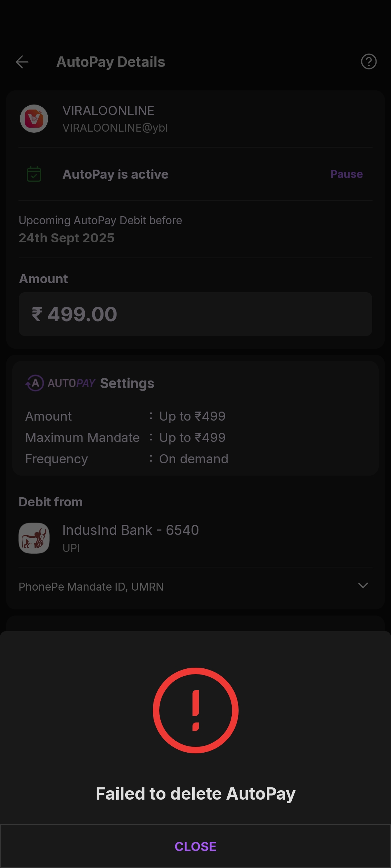Tap the Frequency On demand row
This screenshot has width=391, height=868.
pos(127,459)
